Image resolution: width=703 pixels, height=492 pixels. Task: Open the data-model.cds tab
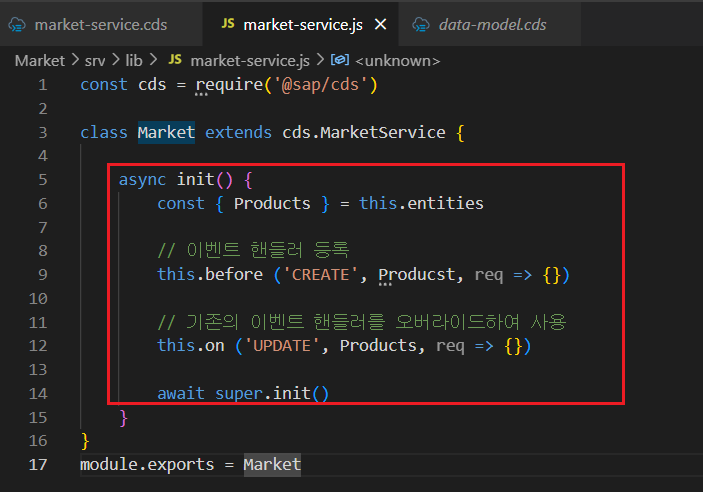pos(490,24)
